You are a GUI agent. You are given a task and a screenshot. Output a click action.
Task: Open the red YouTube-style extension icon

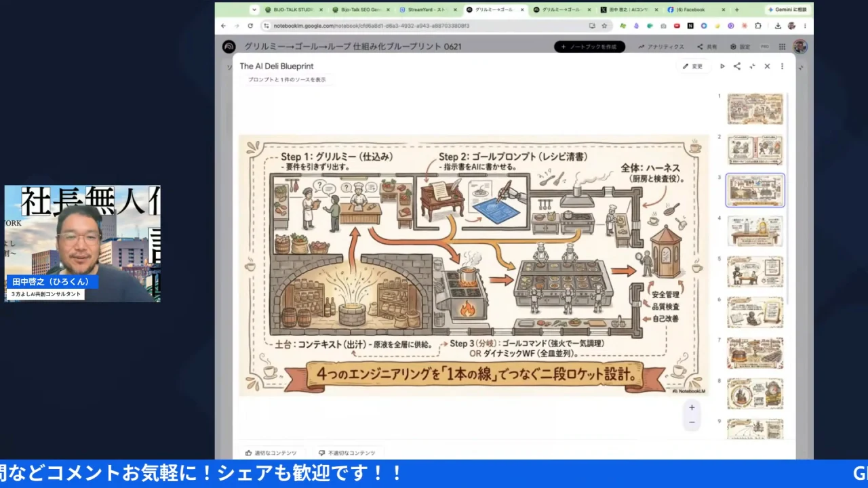pyautogui.click(x=677, y=26)
